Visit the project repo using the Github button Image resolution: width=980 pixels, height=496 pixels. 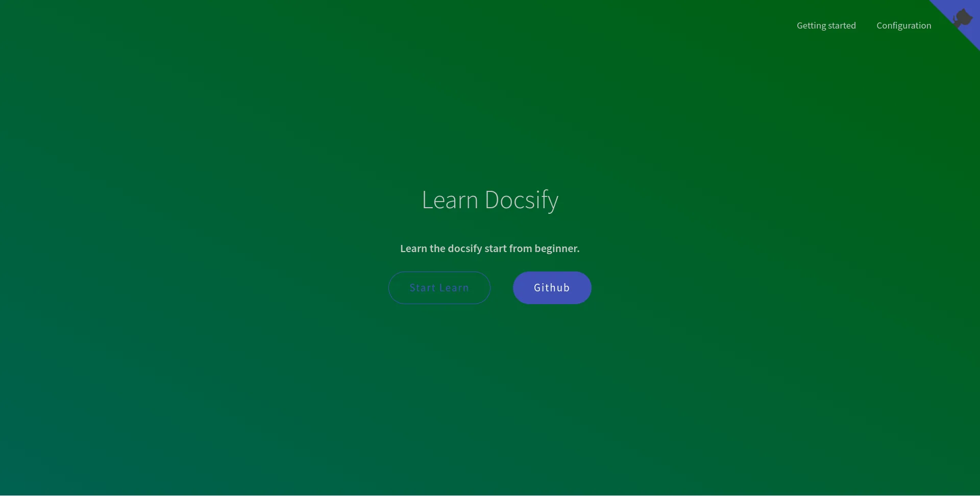pos(552,287)
